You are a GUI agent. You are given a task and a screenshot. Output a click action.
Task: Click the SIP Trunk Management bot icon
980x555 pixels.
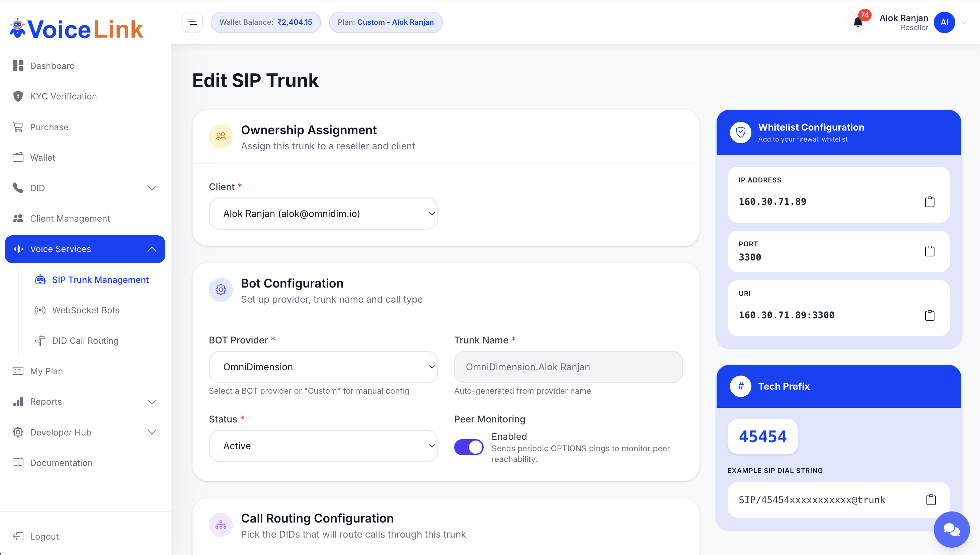(x=40, y=280)
